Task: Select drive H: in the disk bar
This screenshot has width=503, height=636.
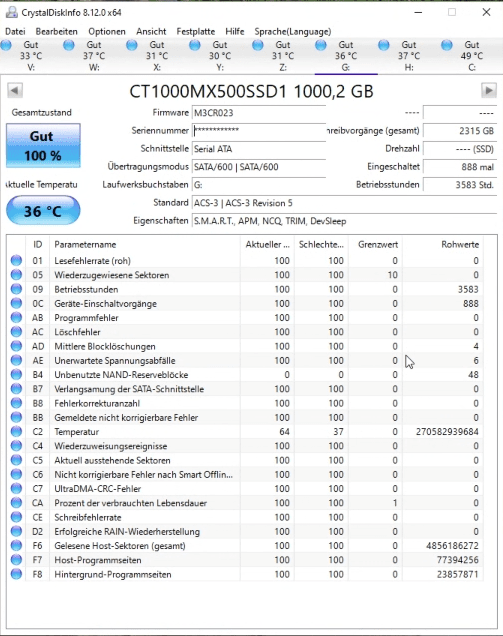Action: click(x=408, y=56)
